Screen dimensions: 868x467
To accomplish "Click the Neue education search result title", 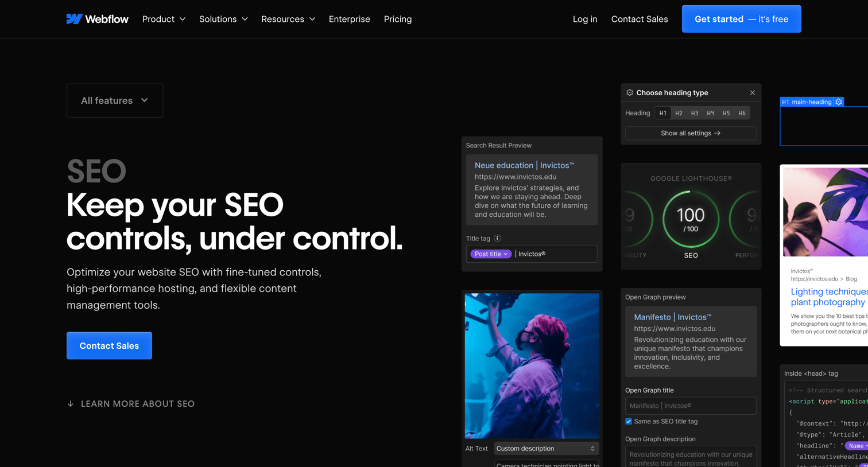I will coord(524,165).
